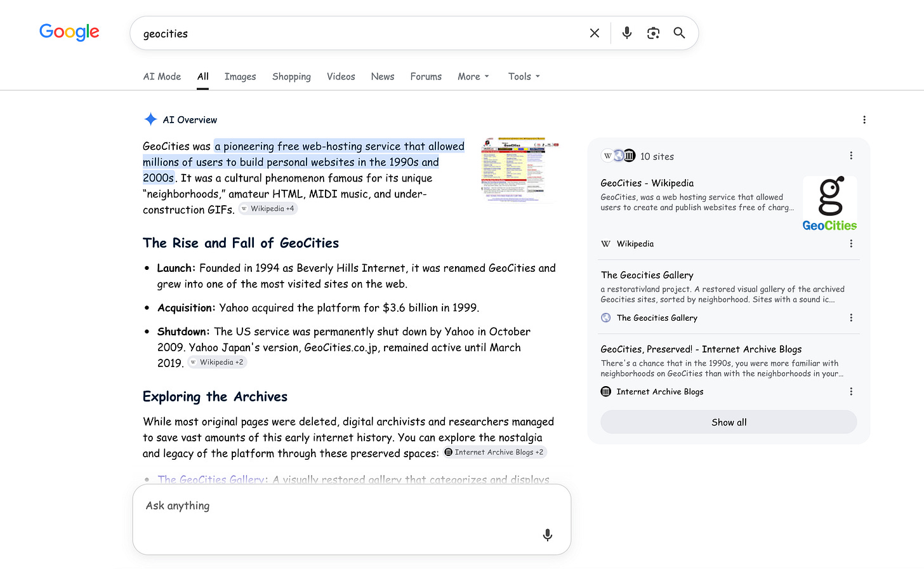Screen dimensions: 924x569
Task: Click the highlighted pioneering free web-hosting text
Action: pyautogui.click(x=304, y=162)
